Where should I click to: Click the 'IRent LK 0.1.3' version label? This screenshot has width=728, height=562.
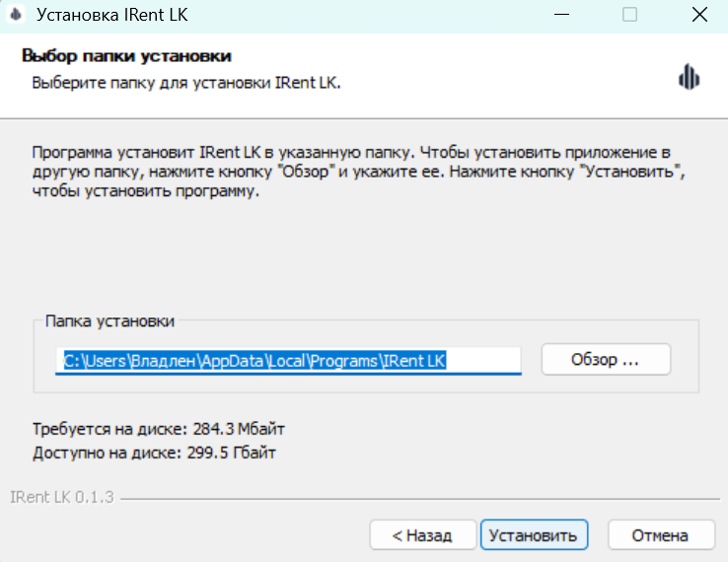(x=62, y=497)
